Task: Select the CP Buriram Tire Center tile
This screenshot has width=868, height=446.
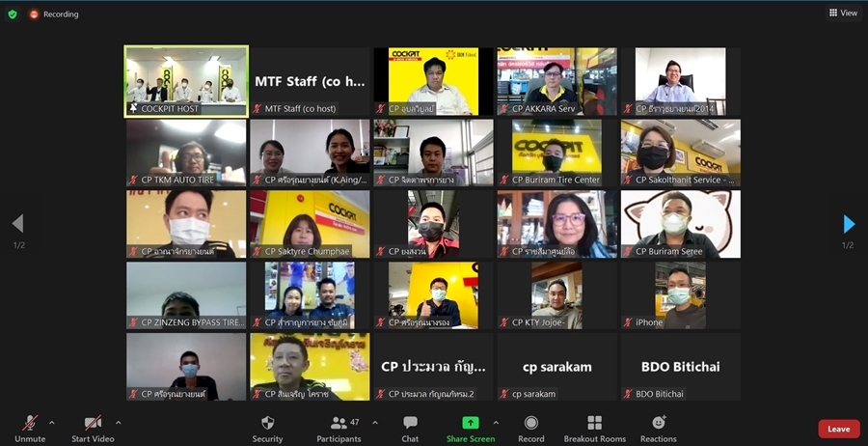Action: pyautogui.click(x=556, y=153)
